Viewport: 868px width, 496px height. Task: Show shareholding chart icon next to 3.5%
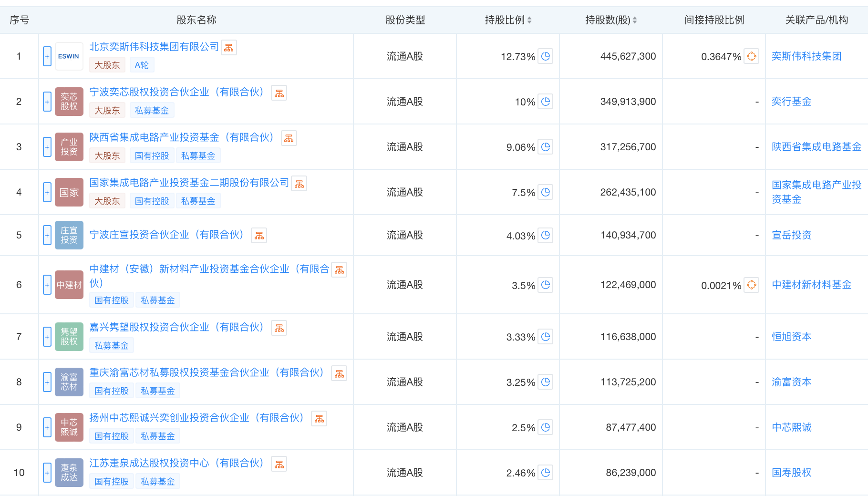(546, 285)
